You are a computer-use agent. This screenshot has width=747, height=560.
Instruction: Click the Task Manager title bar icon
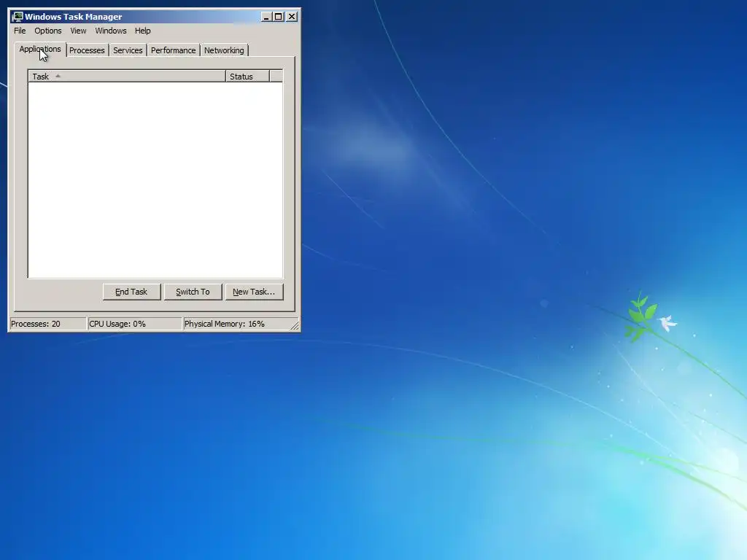(x=18, y=17)
